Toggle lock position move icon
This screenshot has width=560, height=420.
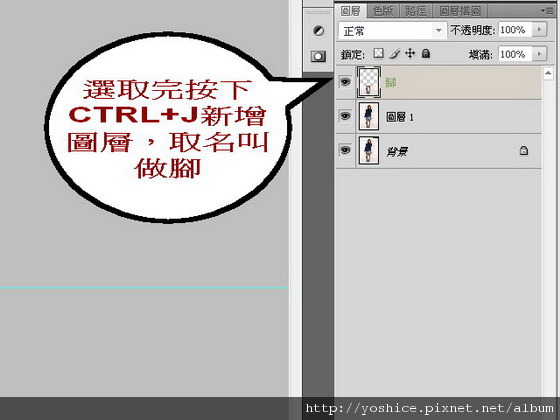pyautogui.click(x=410, y=54)
